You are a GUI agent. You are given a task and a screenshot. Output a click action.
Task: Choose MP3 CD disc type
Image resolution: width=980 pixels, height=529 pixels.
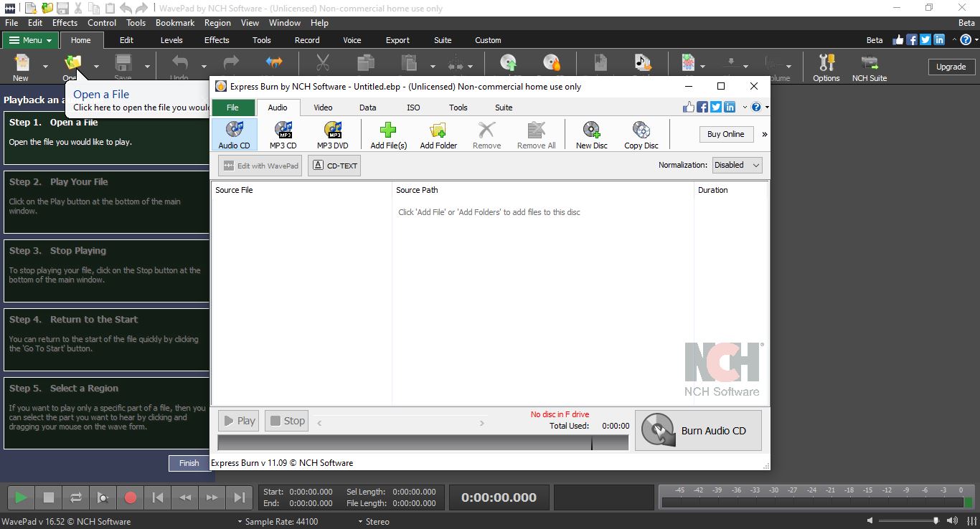pyautogui.click(x=283, y=134)
